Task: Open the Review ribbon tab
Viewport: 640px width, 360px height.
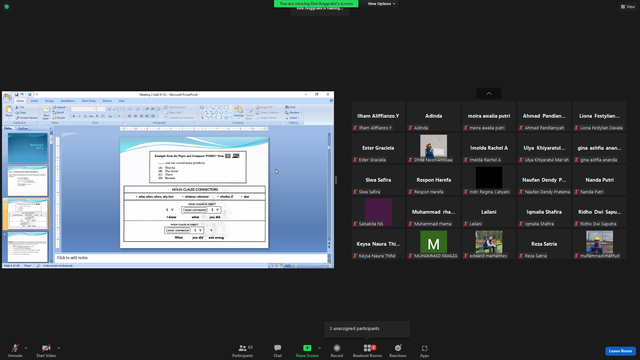Action: [107, 101]
